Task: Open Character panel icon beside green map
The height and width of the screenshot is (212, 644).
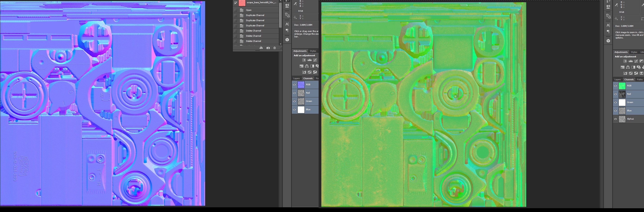Action: 608,25
